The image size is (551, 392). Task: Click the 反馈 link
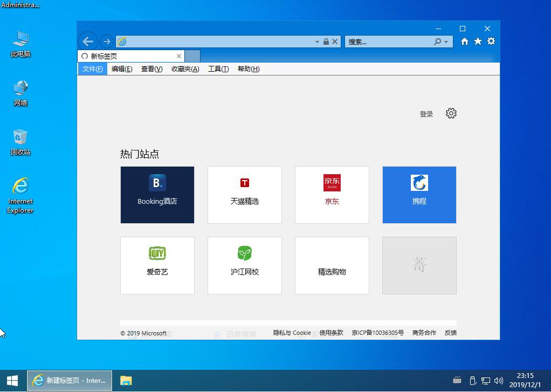click(451, 333)
